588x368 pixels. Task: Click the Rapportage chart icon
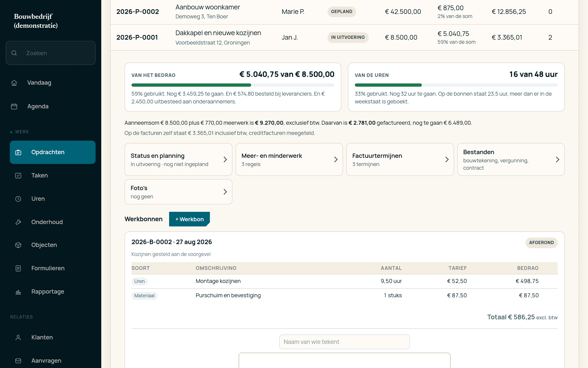pyautogui.click(x=18, y=292)
